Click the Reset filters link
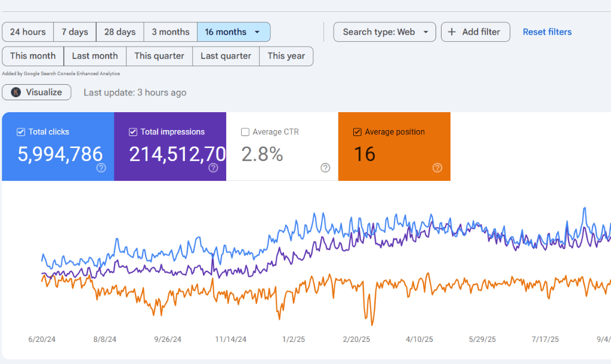This screenshot has height=364, width=611. tap(547, 32)
